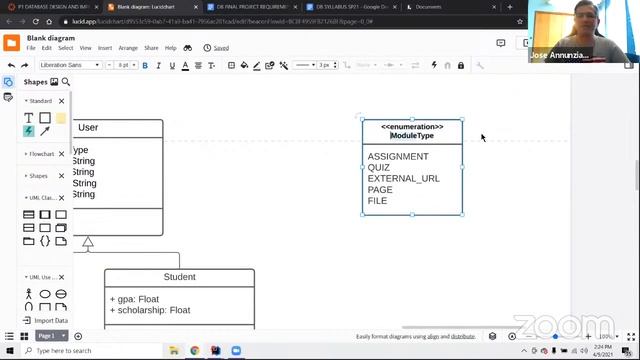Close the Flowchart shape library
The image size is (640, 360).
coord(62,154)
